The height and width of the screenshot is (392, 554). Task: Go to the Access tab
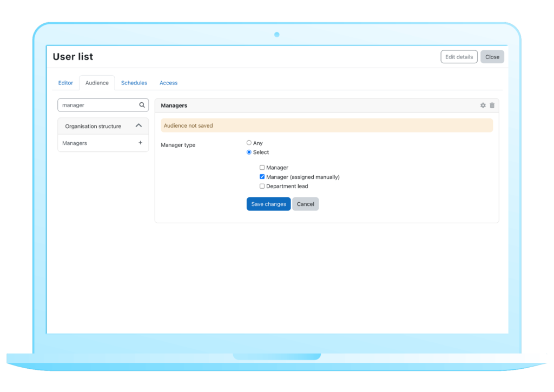[x=168, y=83]
